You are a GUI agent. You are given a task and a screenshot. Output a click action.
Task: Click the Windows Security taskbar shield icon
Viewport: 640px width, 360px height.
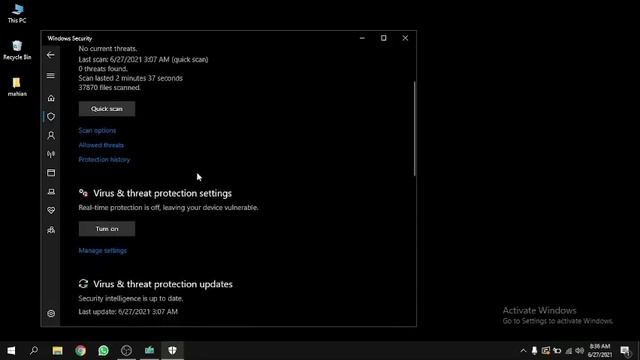click(x=172, y=350)
